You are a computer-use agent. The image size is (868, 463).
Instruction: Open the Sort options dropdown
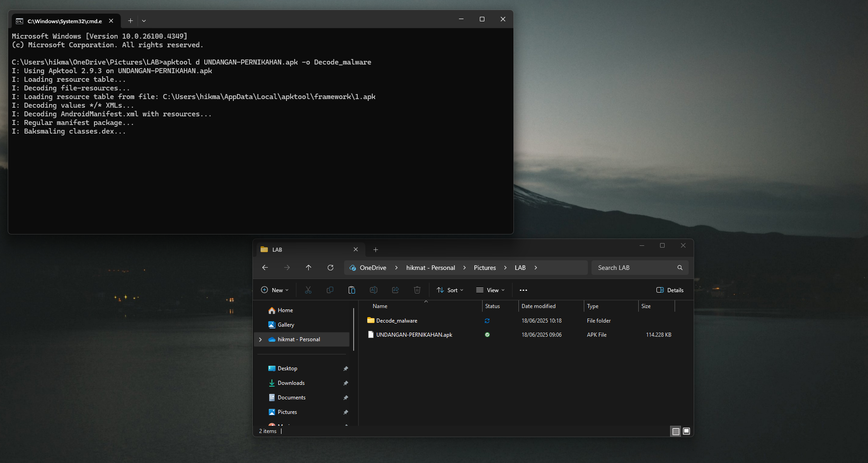450,290
